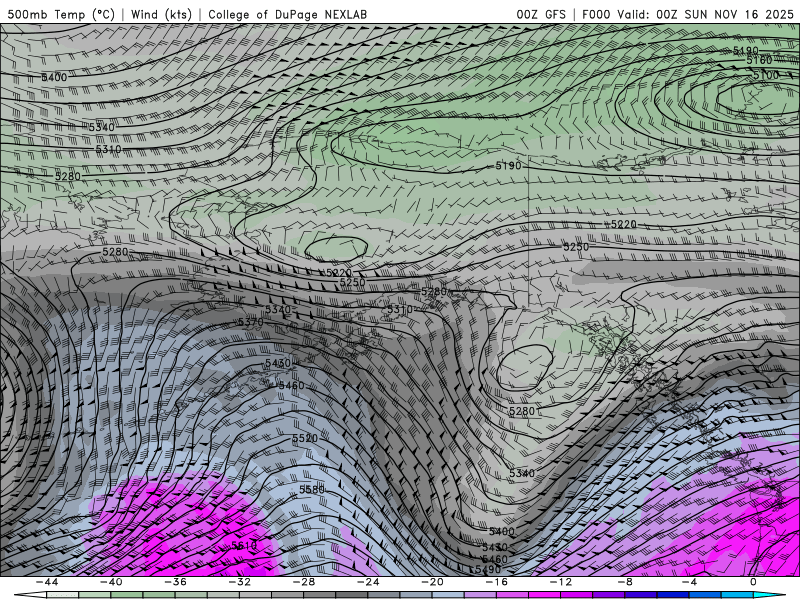Click the -28 color scale label
The height and width of the screenshot is (600, 800).
(304, 582)
